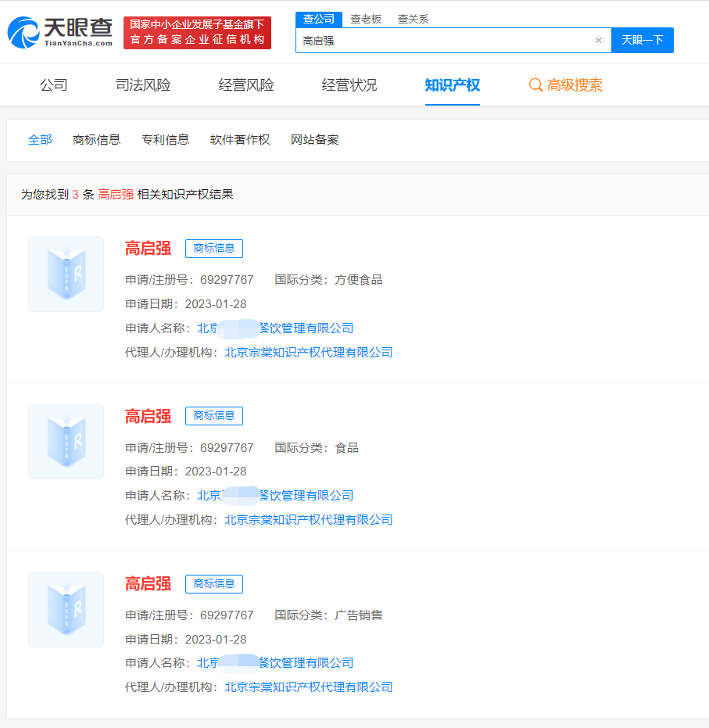
Task: Click the first trademark book thumbnail icon
Action: [66, 274]
